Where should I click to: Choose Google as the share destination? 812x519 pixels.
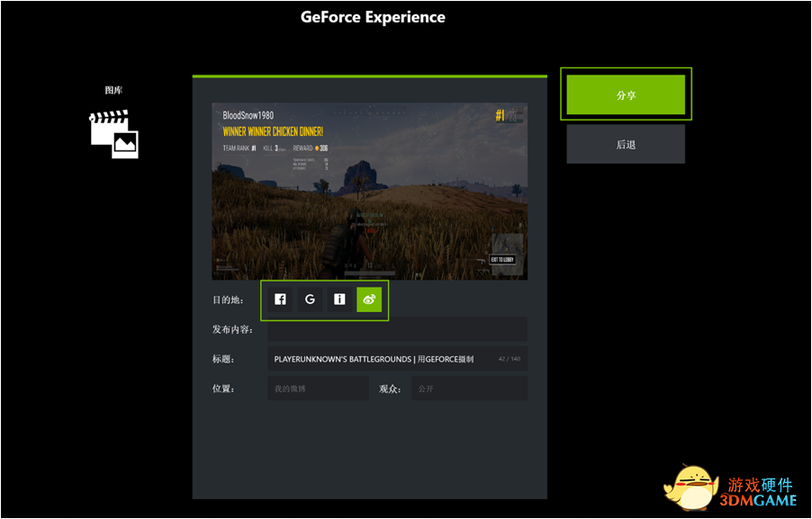click(310, 300)
